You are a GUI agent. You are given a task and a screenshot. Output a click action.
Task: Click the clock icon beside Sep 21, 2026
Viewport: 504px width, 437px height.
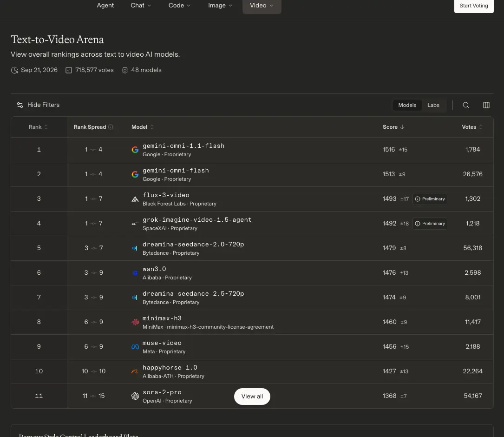(14, 70)
